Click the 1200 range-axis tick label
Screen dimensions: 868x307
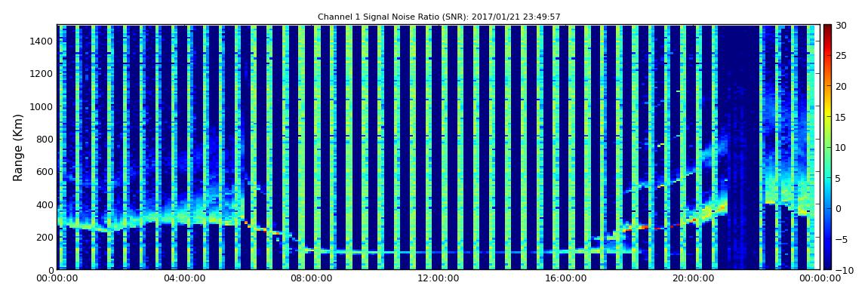click(x=42, y=74)
